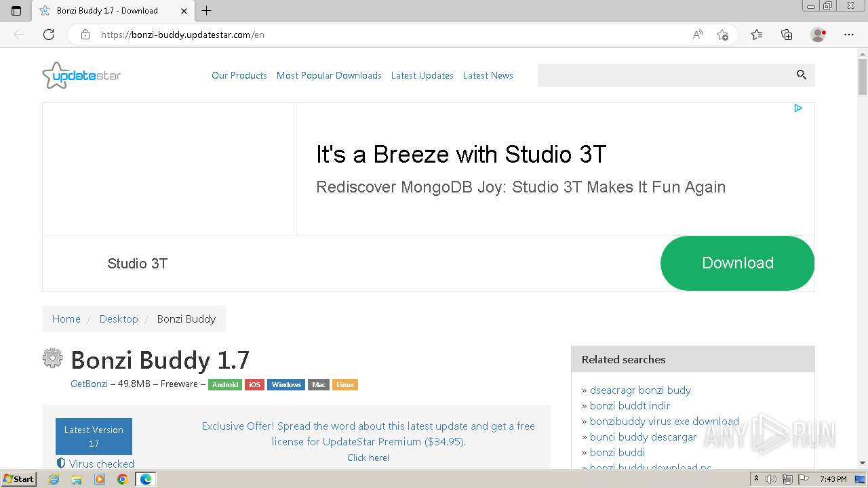Click the back arrow in Edge

coord(19,35)
